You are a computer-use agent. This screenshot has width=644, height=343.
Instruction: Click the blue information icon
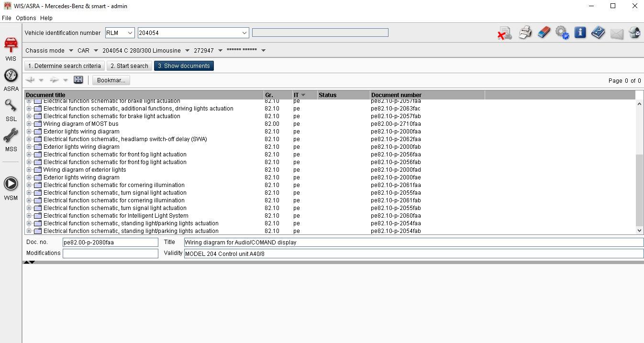click(x=580, y=33)
